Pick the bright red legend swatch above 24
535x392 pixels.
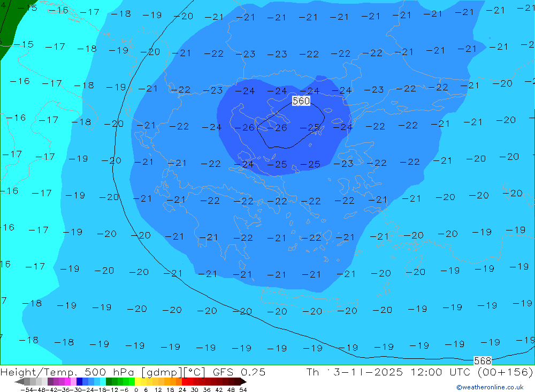[x=185, y=382]
